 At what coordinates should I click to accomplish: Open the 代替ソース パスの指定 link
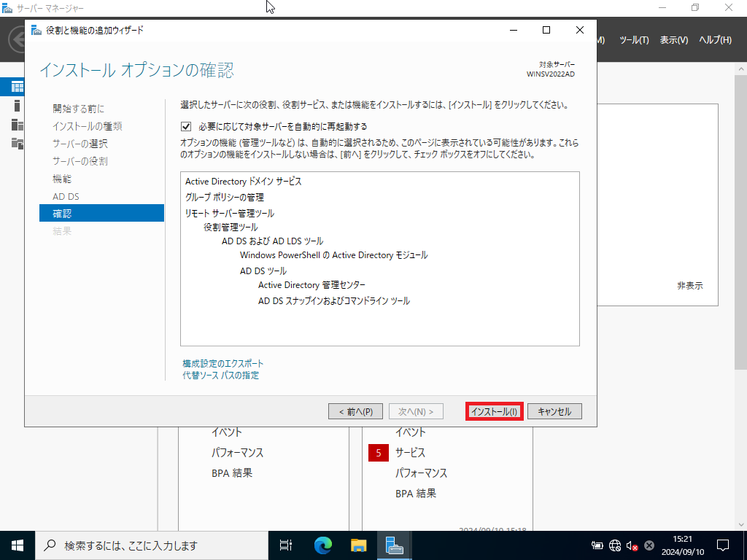221,376
